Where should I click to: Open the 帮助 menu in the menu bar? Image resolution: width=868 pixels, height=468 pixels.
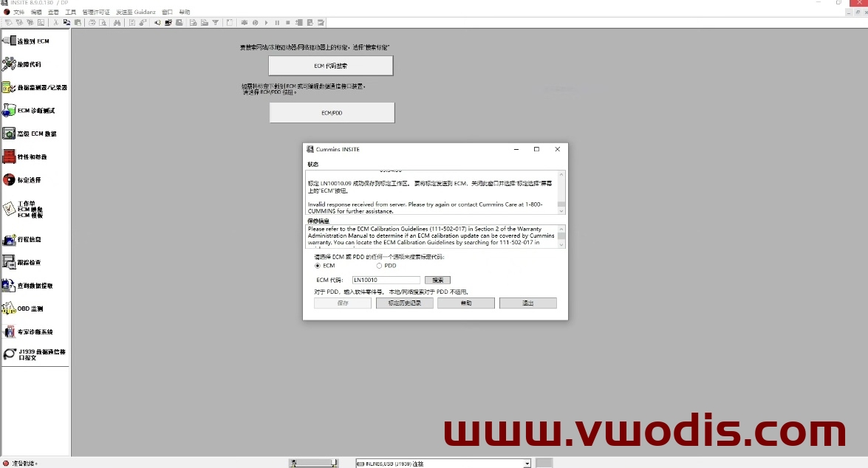(185, 12)
